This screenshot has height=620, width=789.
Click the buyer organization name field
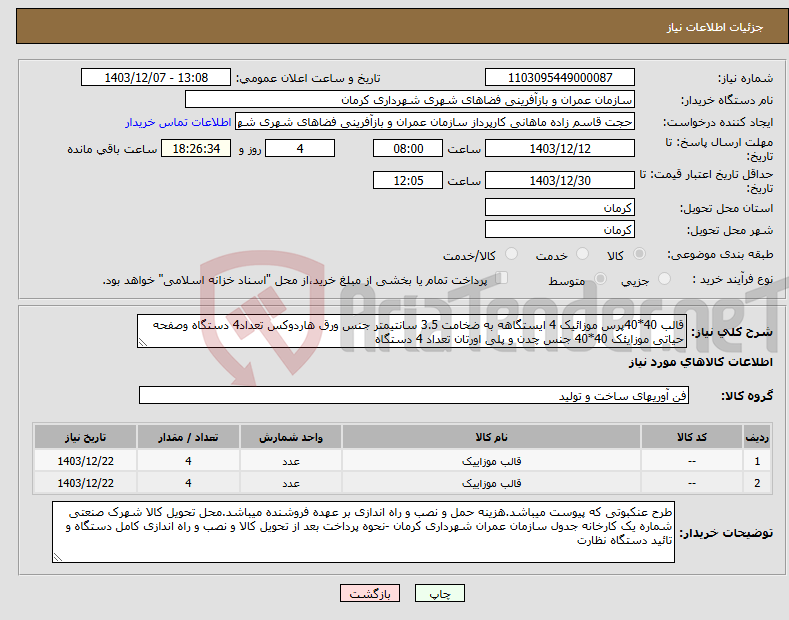[410, 100]
